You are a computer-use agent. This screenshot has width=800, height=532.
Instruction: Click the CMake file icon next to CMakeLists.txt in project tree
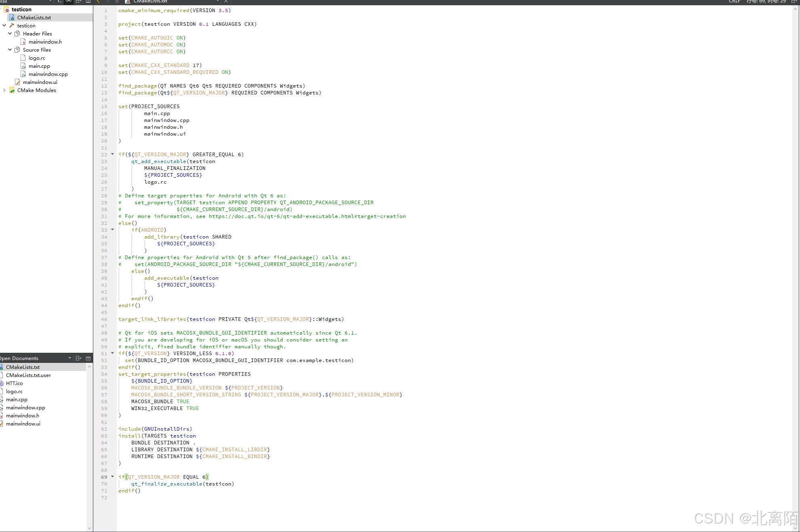click(x=12, y=17)
